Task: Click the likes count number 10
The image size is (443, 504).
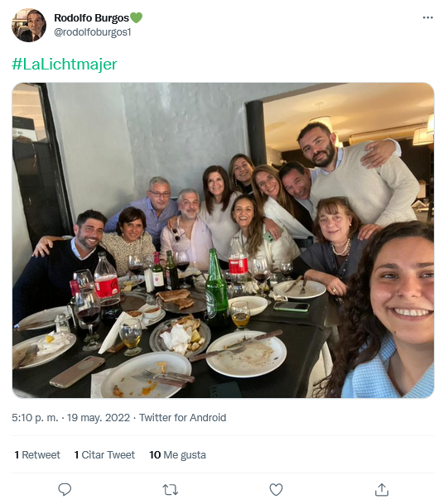Action: [155, 455]
